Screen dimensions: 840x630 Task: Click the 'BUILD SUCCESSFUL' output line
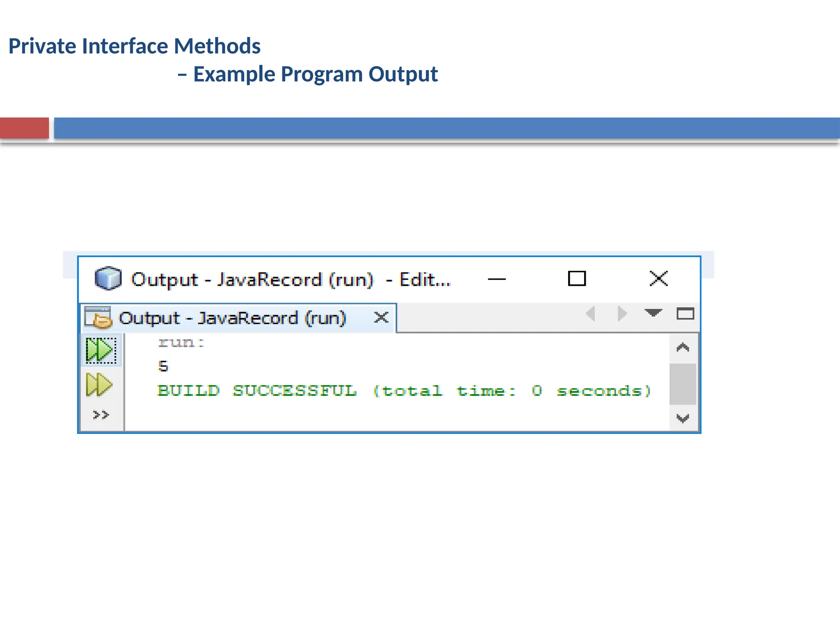click(x=404, y=391)
